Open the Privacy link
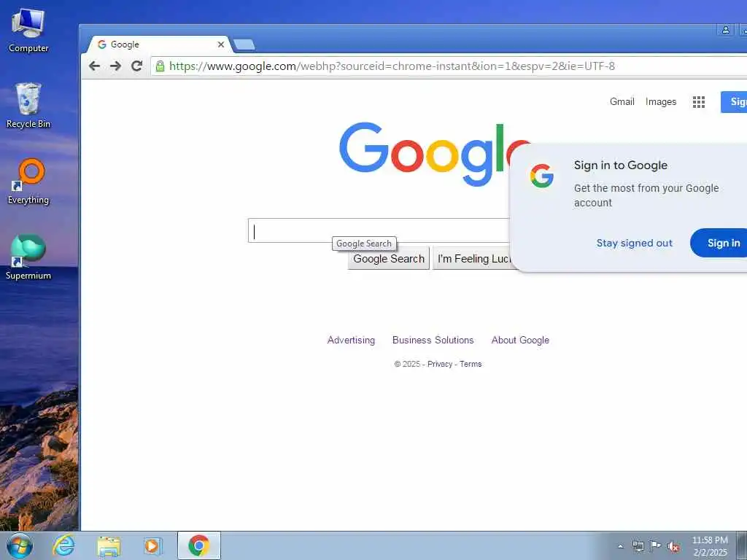This screenshot has width=747, height=560. pos(440,364)
